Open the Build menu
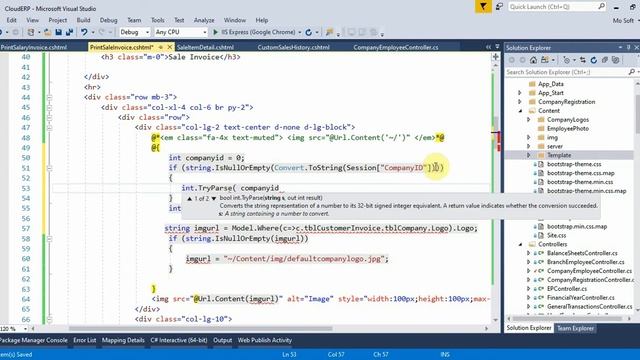 point(83,20)
